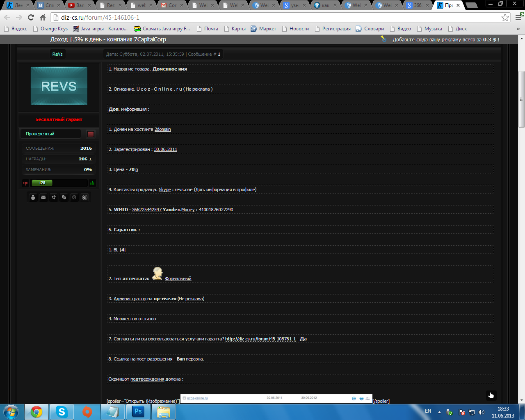Open the Администратор link

click(x=130, y=299)
